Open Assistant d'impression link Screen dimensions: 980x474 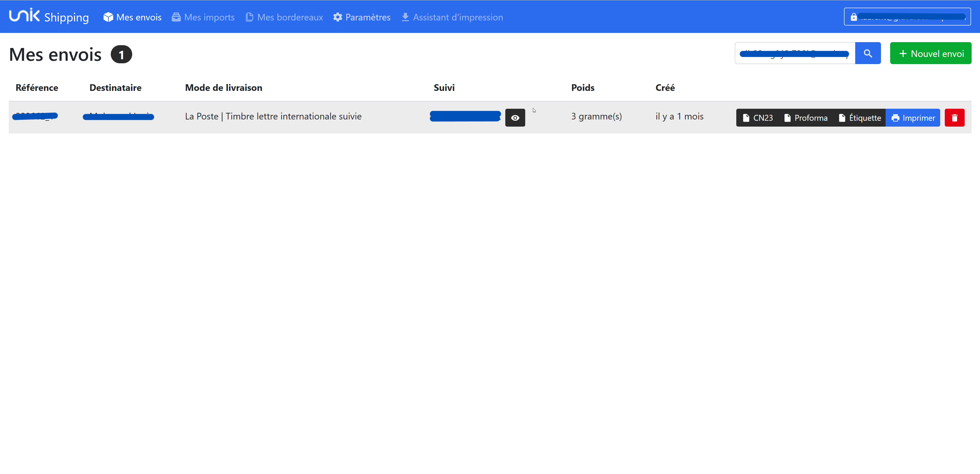tap(452, 17)
